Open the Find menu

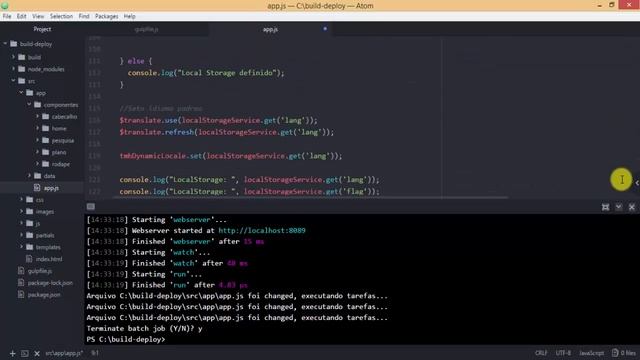(x=84, y=16)
